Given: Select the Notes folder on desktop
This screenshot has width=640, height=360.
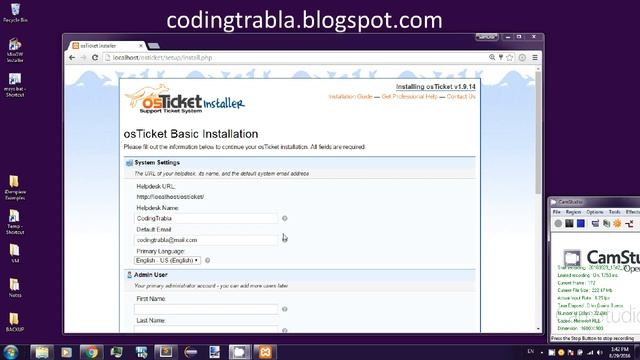Looking at the screenshot, I should click(x=15, y=288).
